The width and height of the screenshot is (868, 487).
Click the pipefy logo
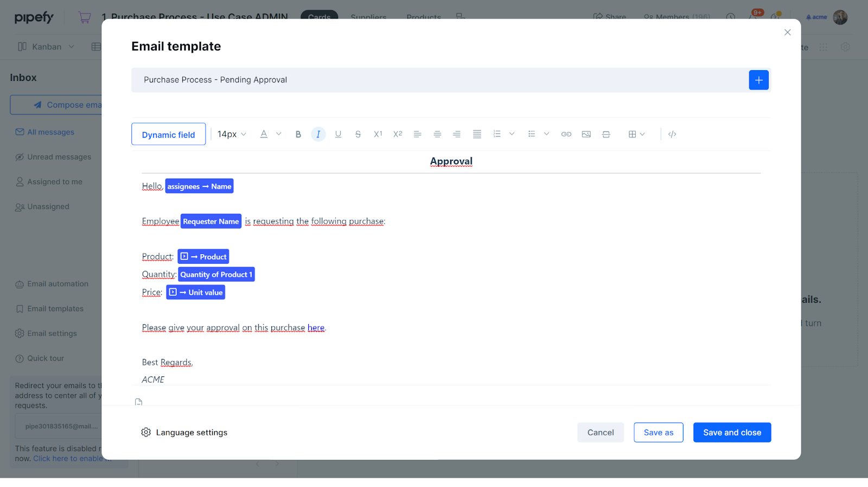(34, 17)
